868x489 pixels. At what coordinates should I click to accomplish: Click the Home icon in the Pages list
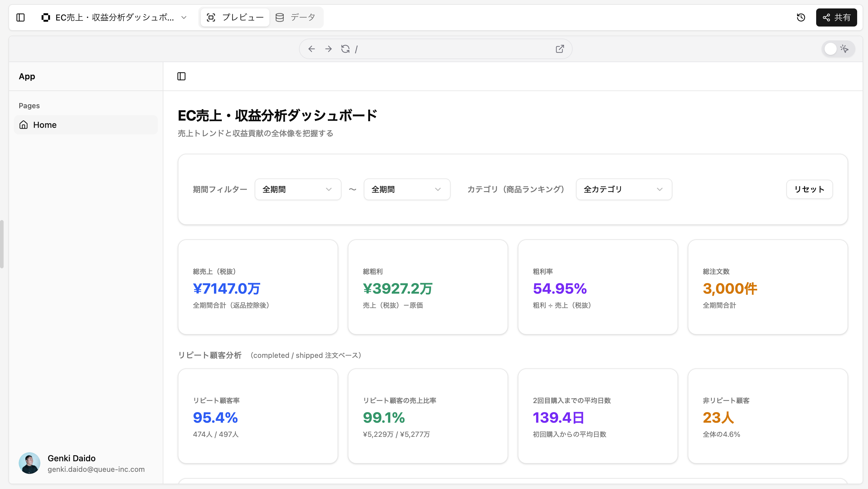click(24, 125)
